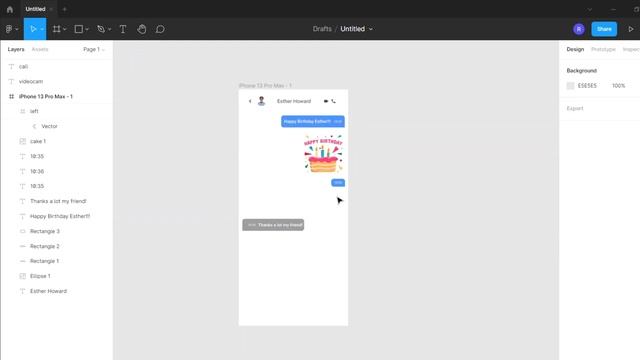Click the ellipse icon beside Ellipse 1 layer
Image resolution: width=640 pixels, height=360 pixels.
coord(22,276)
